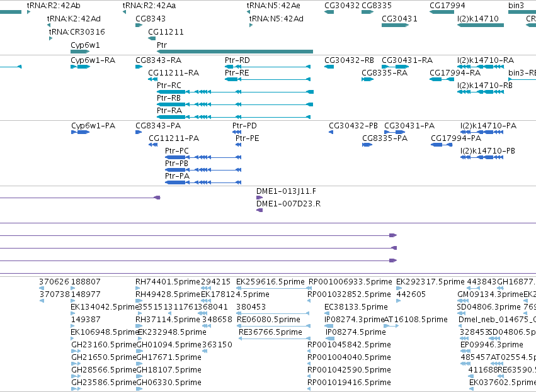
Task: Click the CG8343 gene label
Action: pos(151,19)
